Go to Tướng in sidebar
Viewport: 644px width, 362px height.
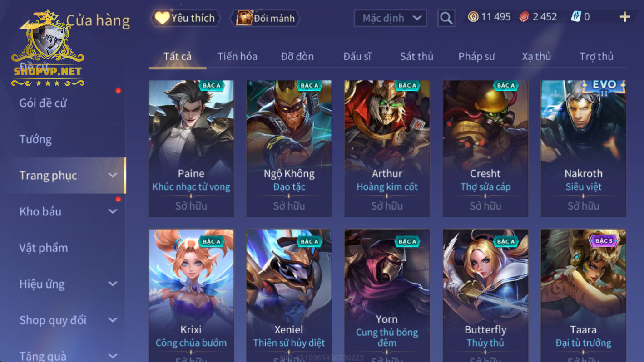pos(35,139)
